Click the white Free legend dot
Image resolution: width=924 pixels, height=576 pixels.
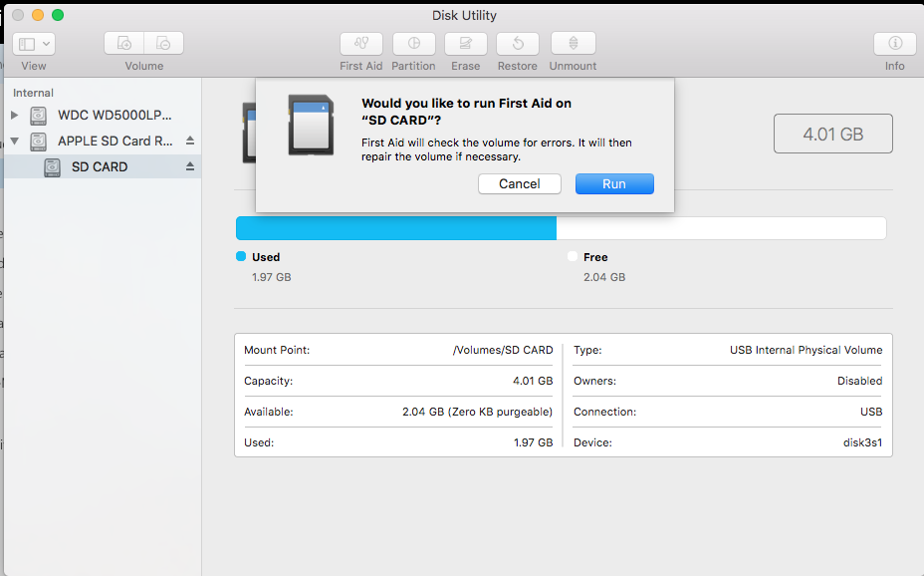point(573,256)
